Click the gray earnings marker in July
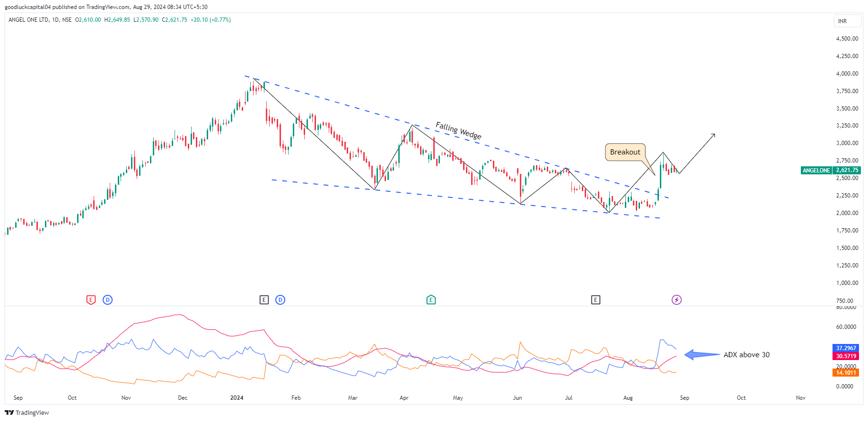The image size is (868, 421). 596,300
